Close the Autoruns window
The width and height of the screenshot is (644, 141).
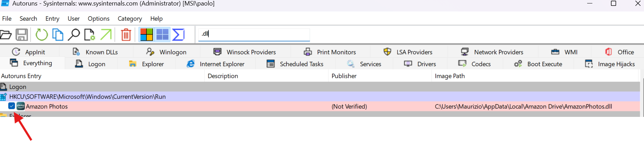638,3
